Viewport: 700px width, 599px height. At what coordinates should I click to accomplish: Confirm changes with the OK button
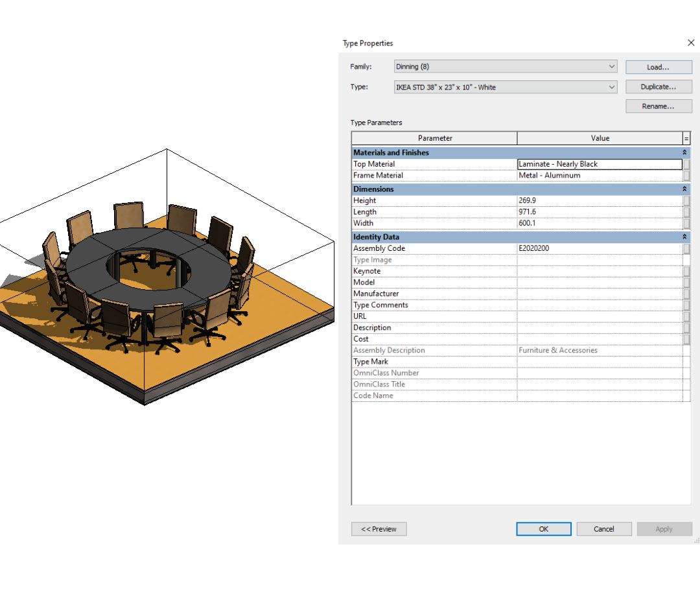point(543,529)
